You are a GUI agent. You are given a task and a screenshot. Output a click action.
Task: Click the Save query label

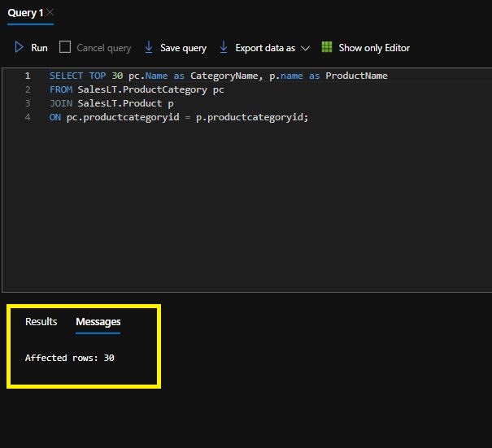click(x=183, y=48)
